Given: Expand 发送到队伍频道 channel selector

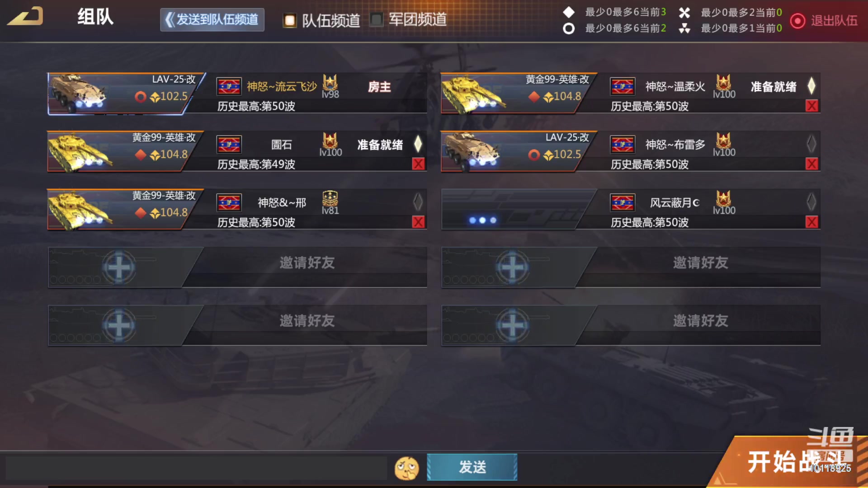Looking at the screenshot, I should [212, 20].
